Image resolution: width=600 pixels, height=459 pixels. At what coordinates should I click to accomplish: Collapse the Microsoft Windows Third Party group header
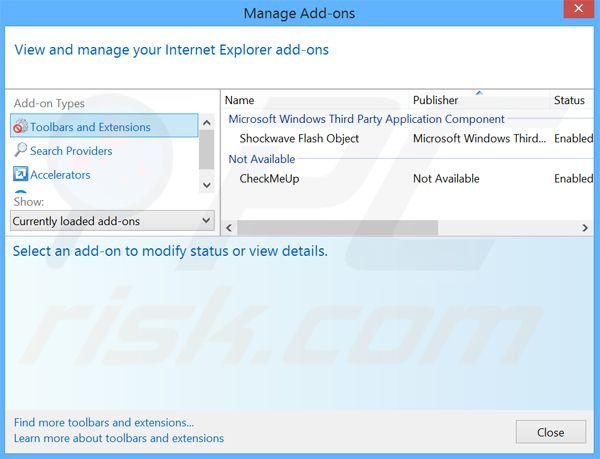366,119
